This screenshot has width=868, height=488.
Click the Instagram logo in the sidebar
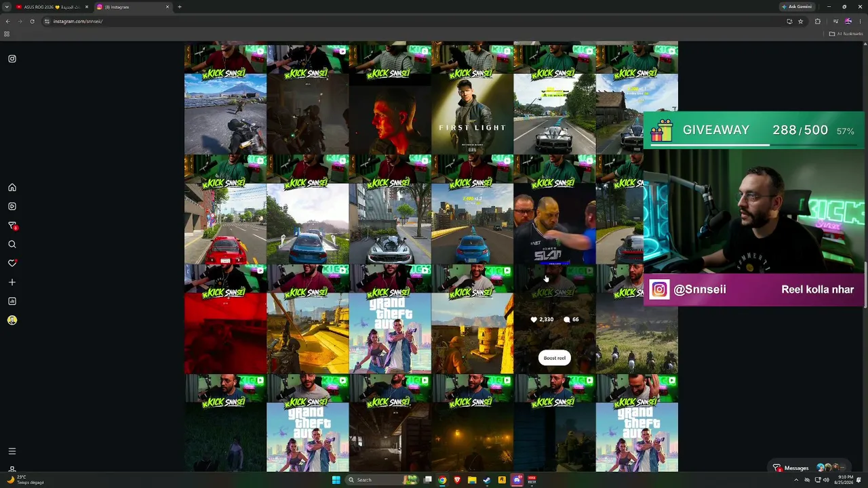(x=12, y=59)
